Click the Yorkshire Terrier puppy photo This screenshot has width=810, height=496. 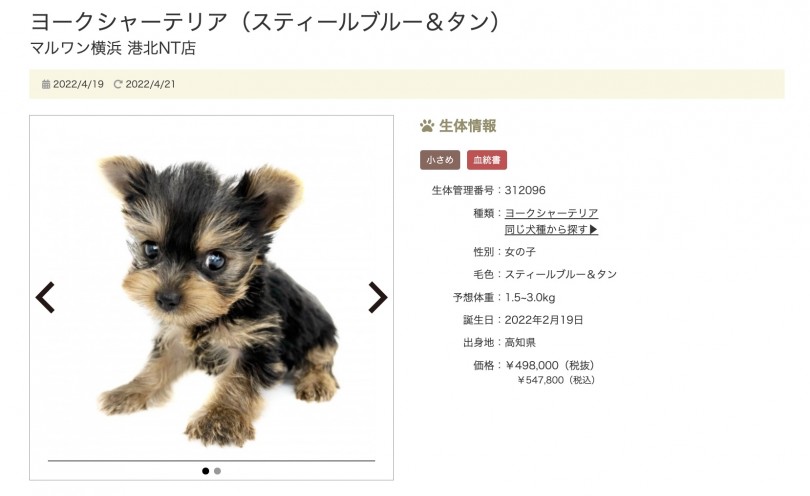[x=216, y=300]
